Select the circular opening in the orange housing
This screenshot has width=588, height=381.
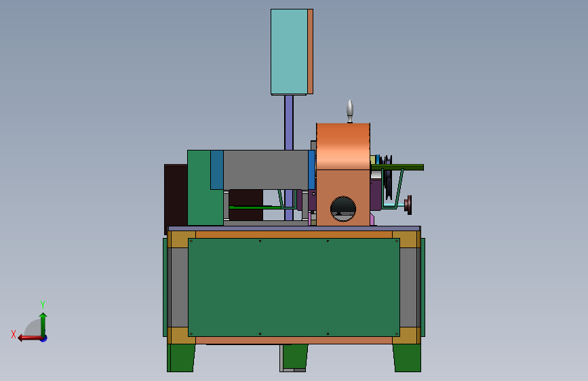342,209
